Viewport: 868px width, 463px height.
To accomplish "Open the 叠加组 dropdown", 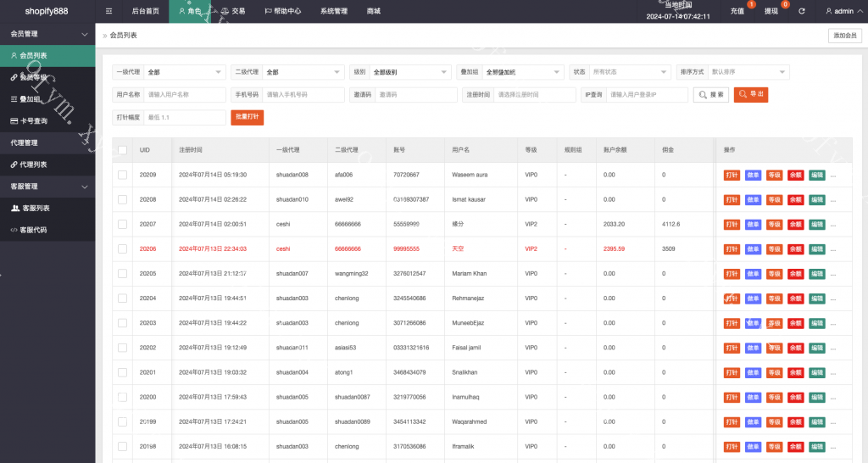I will [x=522, y=72].
